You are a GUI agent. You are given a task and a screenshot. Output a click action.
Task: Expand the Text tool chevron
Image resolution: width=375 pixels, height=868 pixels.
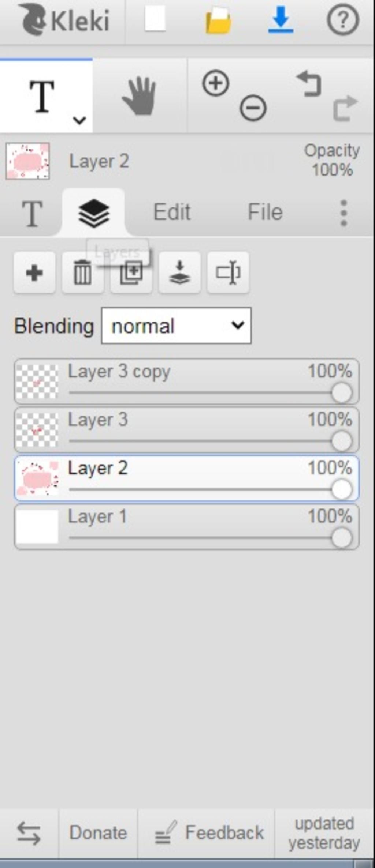pos(79,120)
